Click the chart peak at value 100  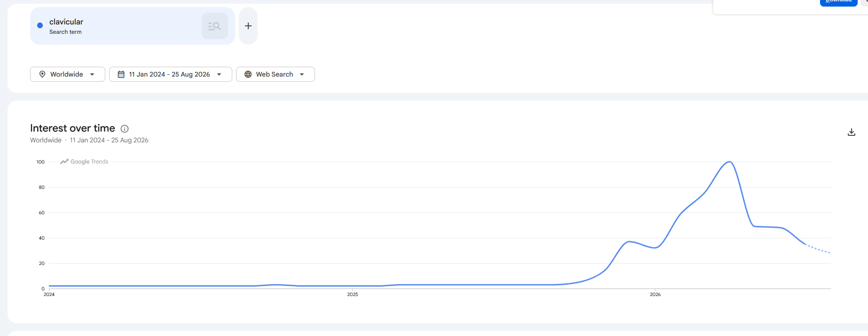tap(729, 162)
